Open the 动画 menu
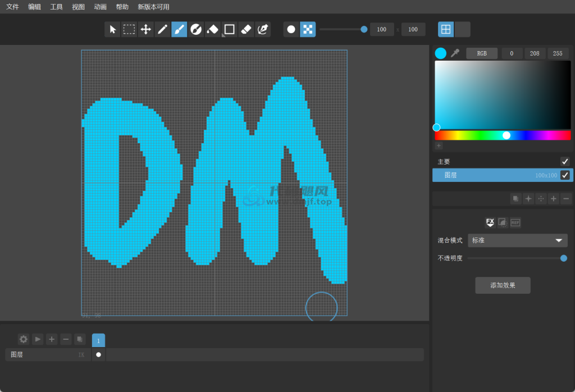Screen dimensions: 575x392 pos(100,7)
